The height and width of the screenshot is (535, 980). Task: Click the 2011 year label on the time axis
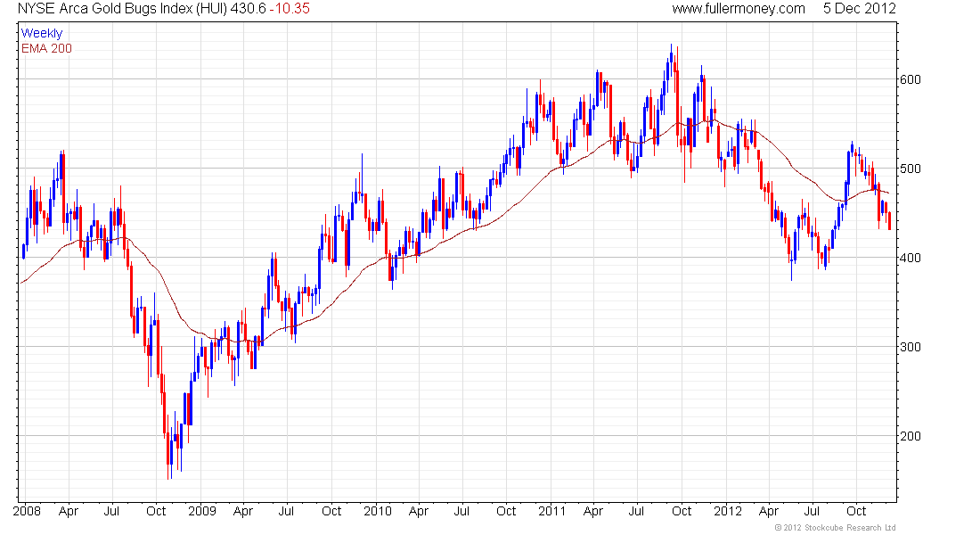pyautogui.click(x=552, y=511)
